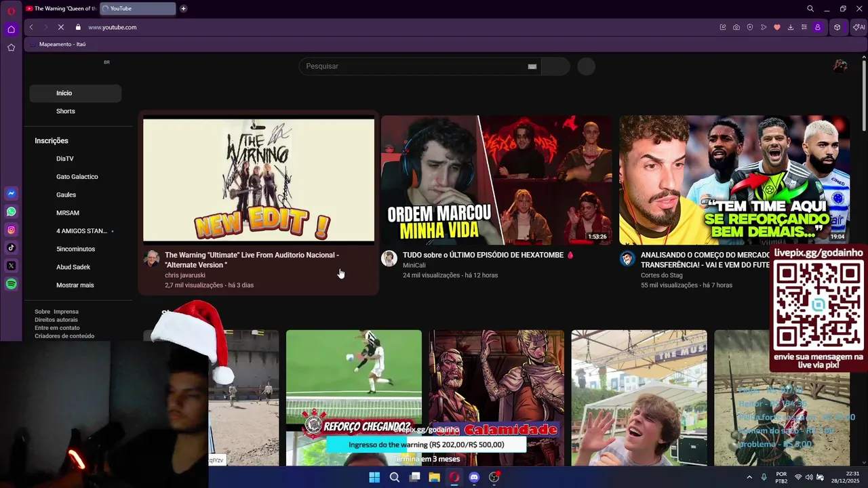Open the YouTube account avatar menu

click(x=840, y=66)
